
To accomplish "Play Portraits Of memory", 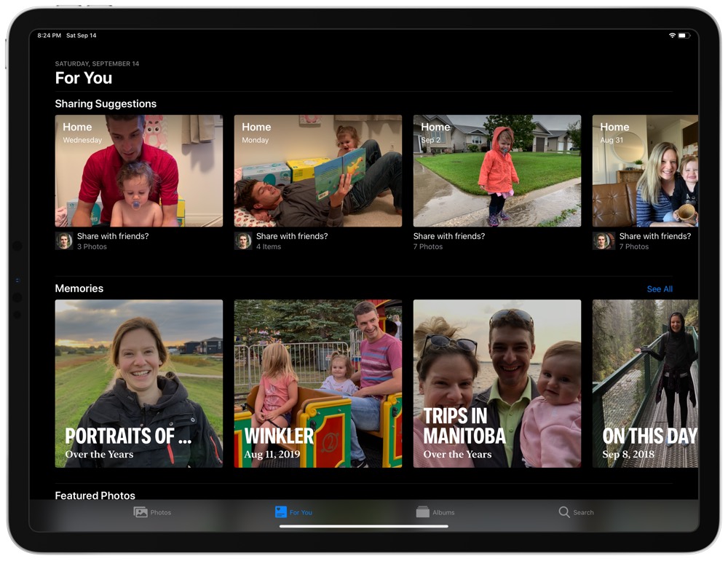I will (139, 383).
